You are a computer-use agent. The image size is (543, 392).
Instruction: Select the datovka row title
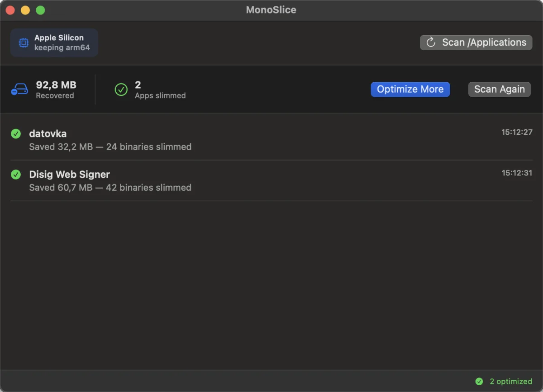click(48, 134)
